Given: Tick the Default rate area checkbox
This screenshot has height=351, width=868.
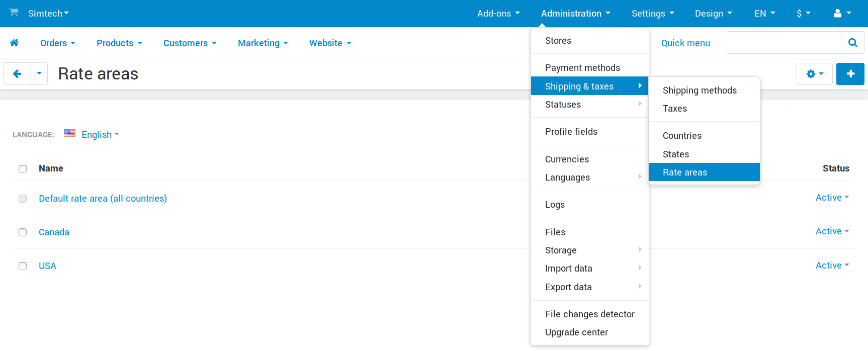Looking at the screenshot, I should point(23,199).
